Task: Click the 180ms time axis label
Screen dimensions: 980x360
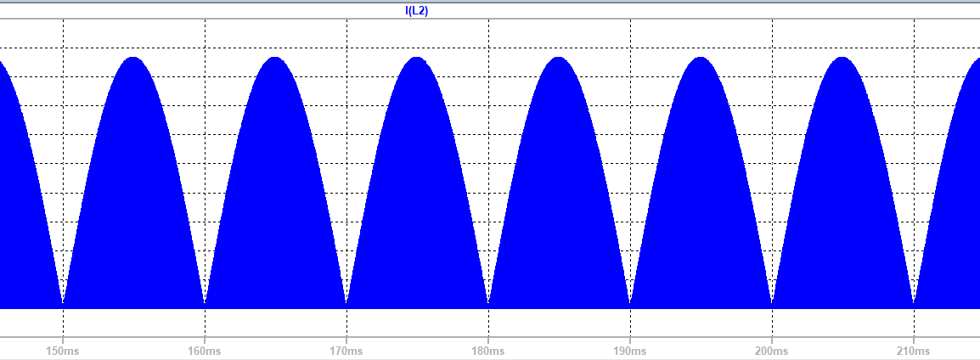Action: [488, 350]
